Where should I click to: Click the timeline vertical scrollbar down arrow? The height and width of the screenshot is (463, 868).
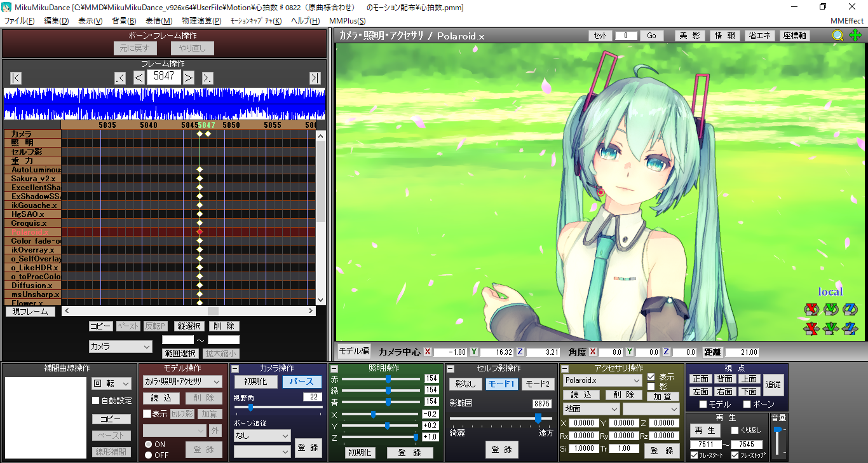pyautogui.click(x=321, y=301)
